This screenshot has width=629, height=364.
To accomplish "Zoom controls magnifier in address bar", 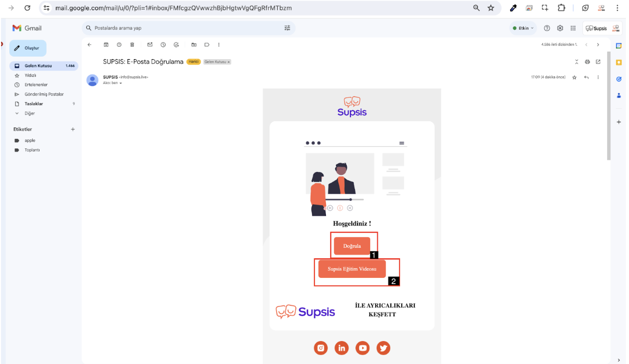I will click(476, 8).
